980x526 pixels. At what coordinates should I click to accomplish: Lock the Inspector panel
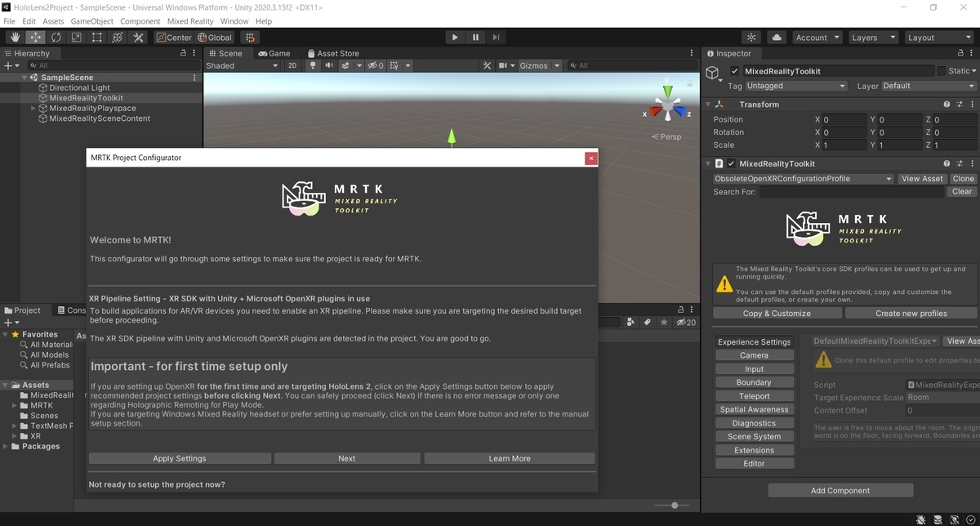pos(959,53)
